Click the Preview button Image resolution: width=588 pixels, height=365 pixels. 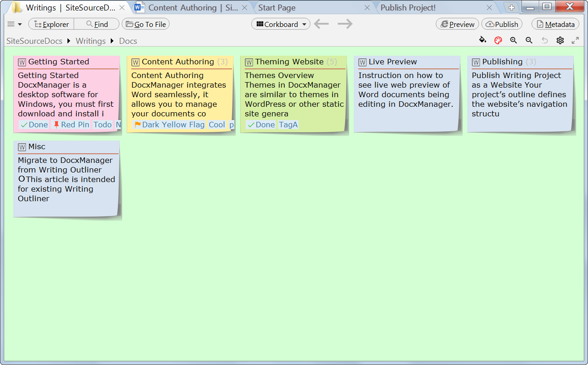pos(457,24)
